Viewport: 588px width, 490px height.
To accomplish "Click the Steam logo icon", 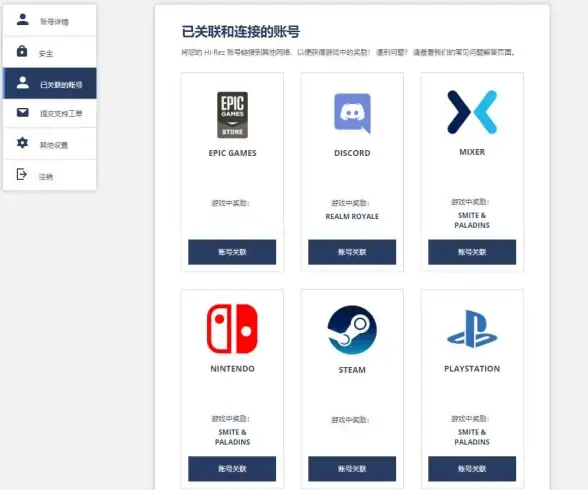I will pyautogui.click(x=352, y=330).
